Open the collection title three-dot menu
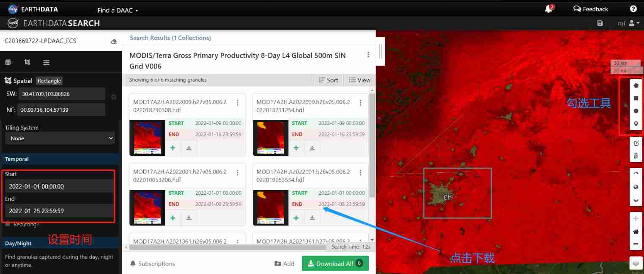Image resolution: width=644 pixels, height=274 pixels. [x=368, y=55]
